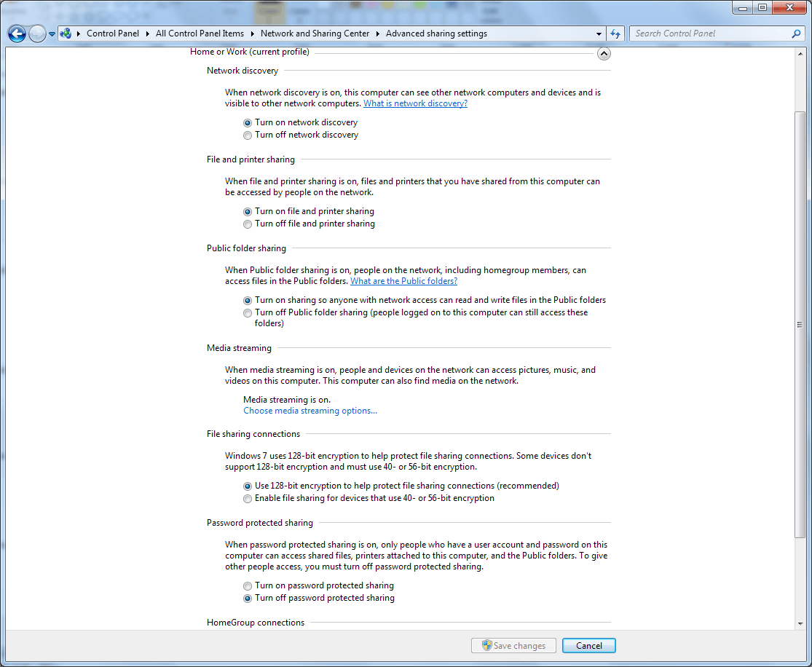812x667 pixels.
Task: Click the scrollbar up arrow
Action: click(800, 54)
